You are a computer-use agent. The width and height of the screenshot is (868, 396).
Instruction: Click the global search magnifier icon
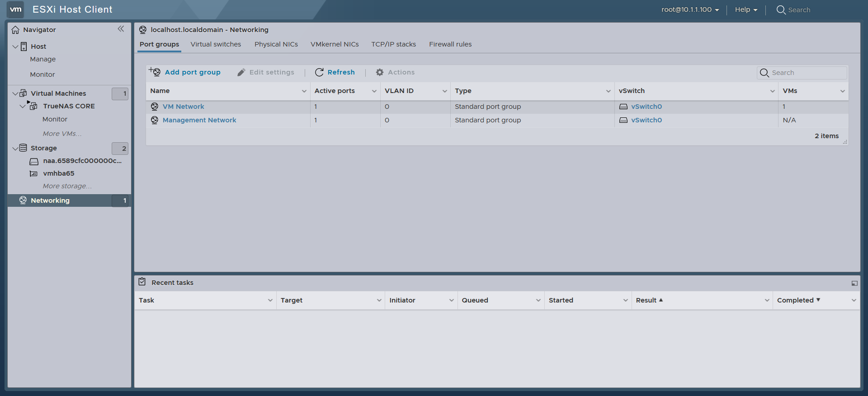click(x=781, y=9)
